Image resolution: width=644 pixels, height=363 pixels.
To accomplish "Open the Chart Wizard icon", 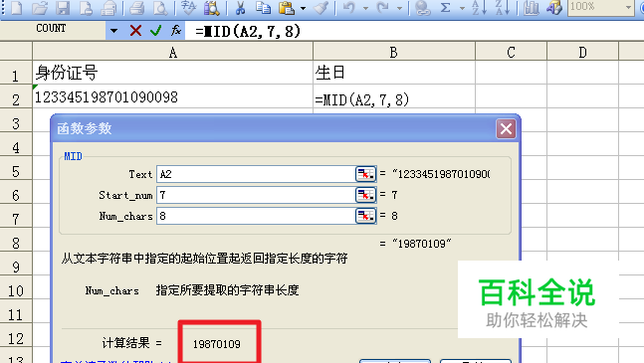I will (x=532, y=7).
